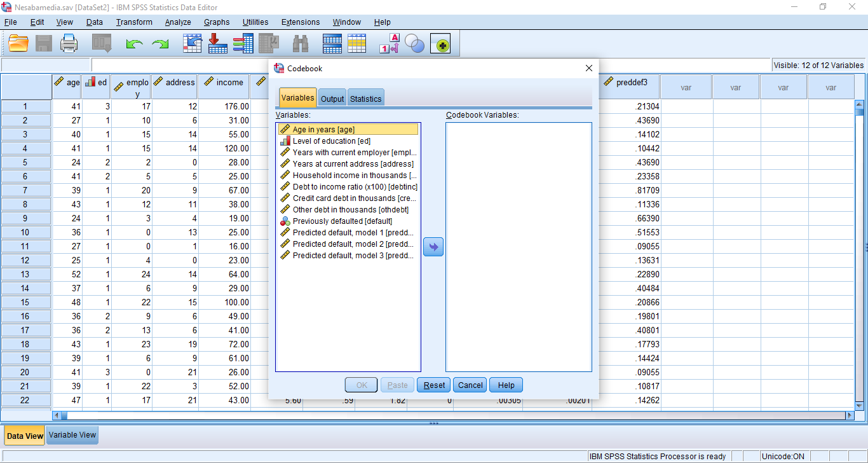
Task: Click the Find binoculars icon
Action: (x=300, y=43)
